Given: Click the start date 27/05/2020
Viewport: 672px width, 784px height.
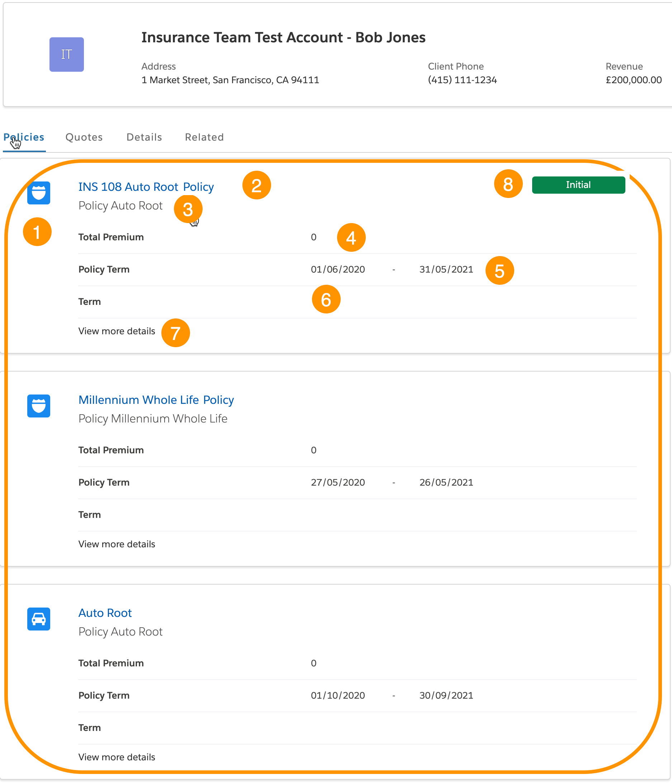Looking at the screenshot, I should pos(338,482).
